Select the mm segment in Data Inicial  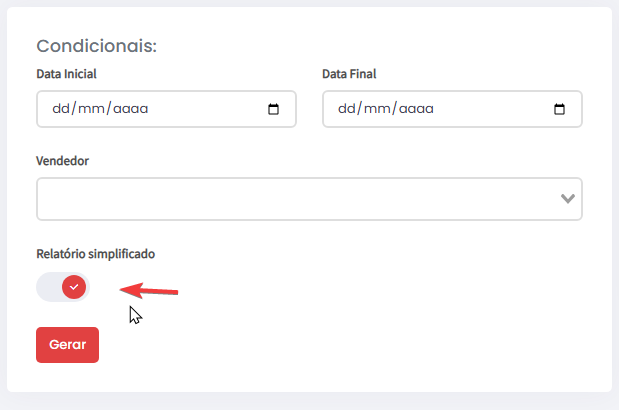point(91,109)
